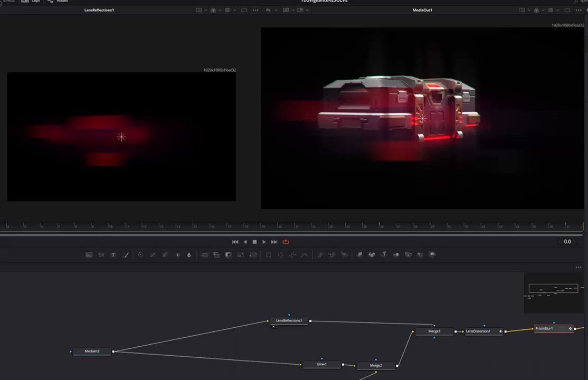The image size is (588, 380).
Task: Add an Ellipse mask node
Action: pos(280,255)
